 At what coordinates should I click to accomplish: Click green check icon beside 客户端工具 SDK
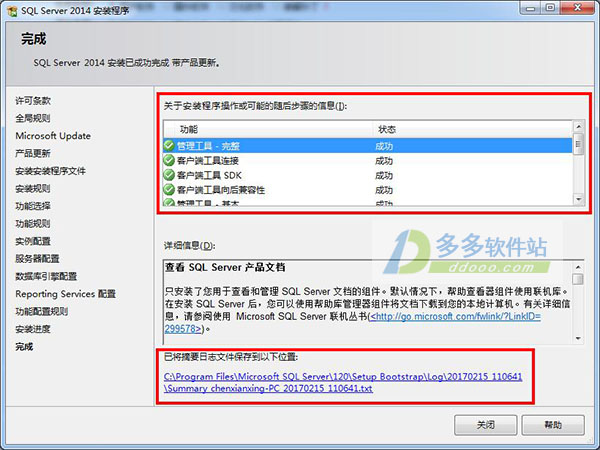point(169,175)
